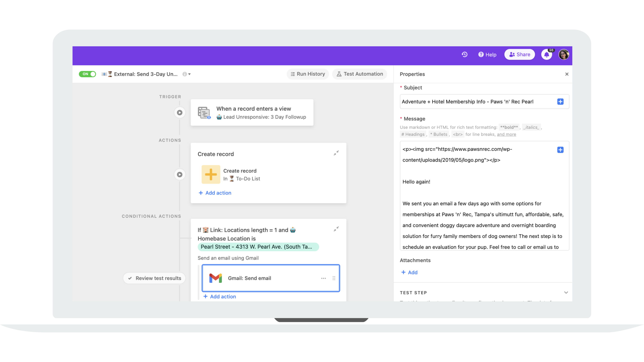The width and height of the screenshot is (644, 362).
Task: Run the Create record action play button
Action: [x=179, y=174]
